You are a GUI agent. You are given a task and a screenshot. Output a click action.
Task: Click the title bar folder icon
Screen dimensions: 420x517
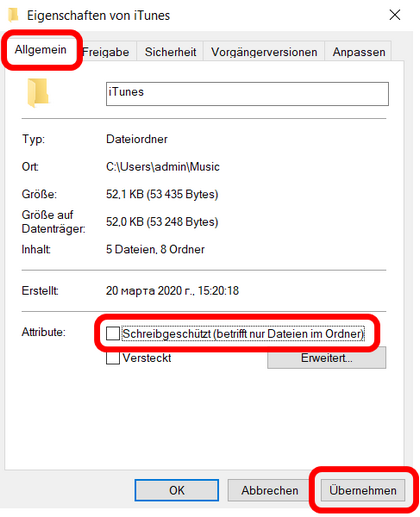pyautogui.click(x=13, y=15)
